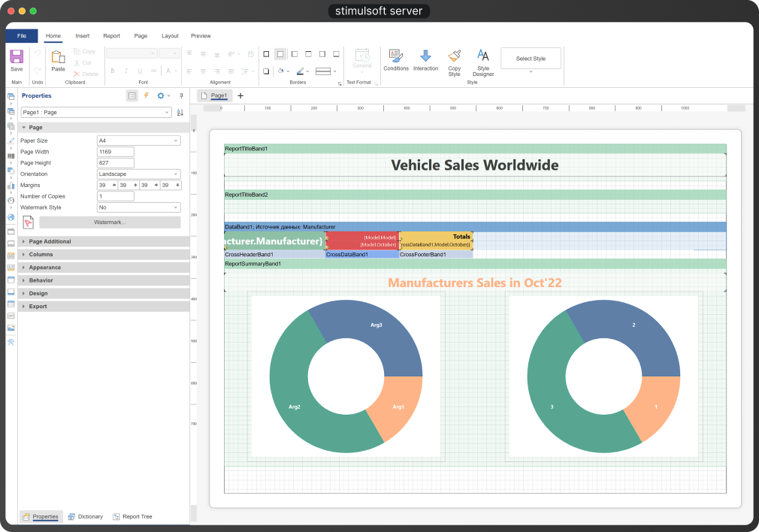Click the Page Width input field
This screenshot has height=532, width=759.
115,152
